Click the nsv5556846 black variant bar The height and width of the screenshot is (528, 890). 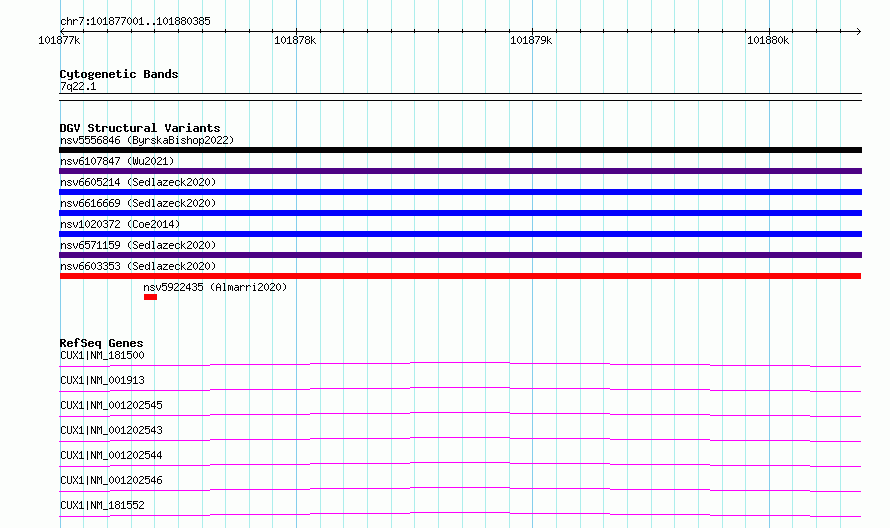[x=460, y=150]
